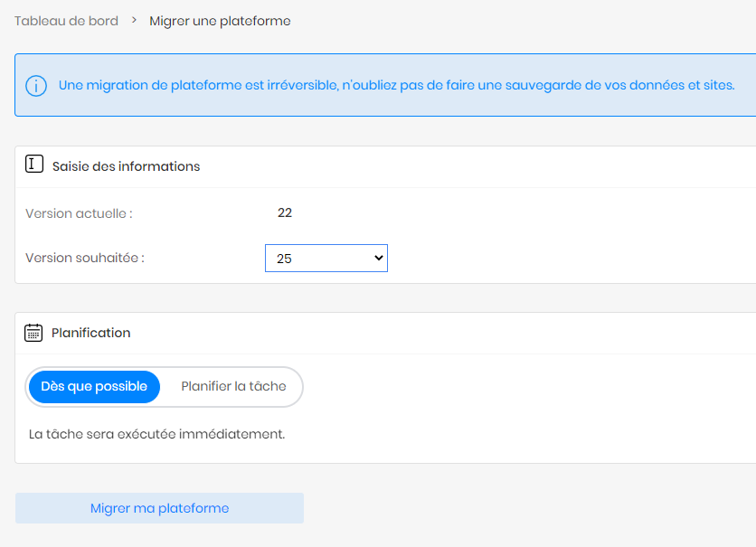Click the Migrer ma plateforme button

(x=159, y=508)
